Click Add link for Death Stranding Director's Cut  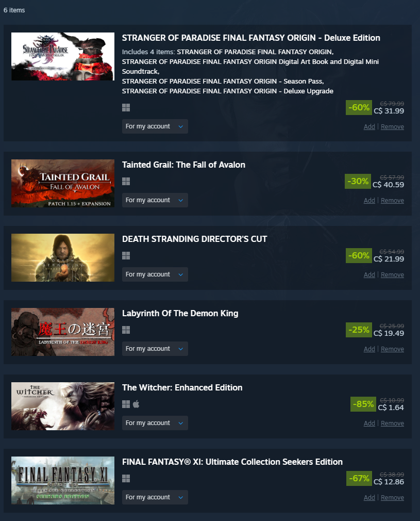(369, 275)
